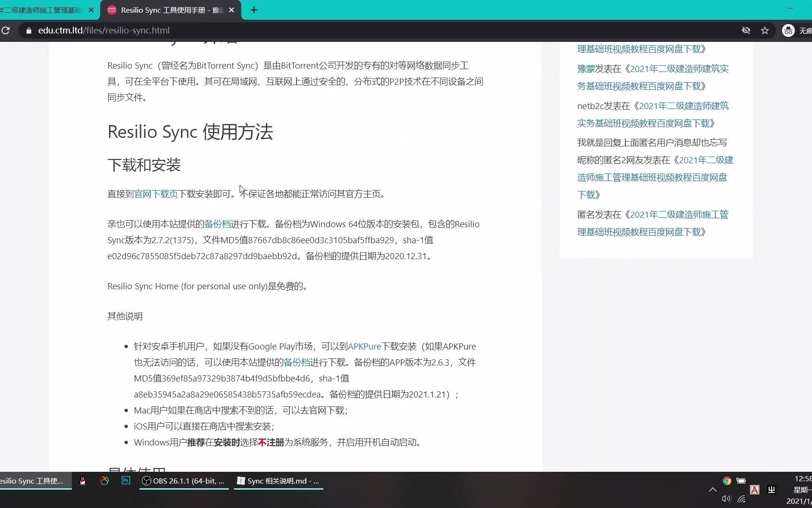
Task: Reload the page with the refresh icon
Action: (6, 30)
